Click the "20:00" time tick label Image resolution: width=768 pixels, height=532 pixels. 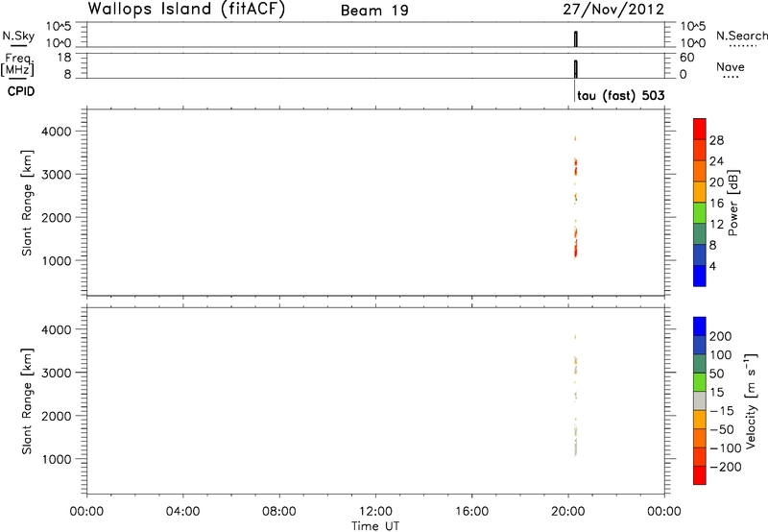click(x=567, y=512)
